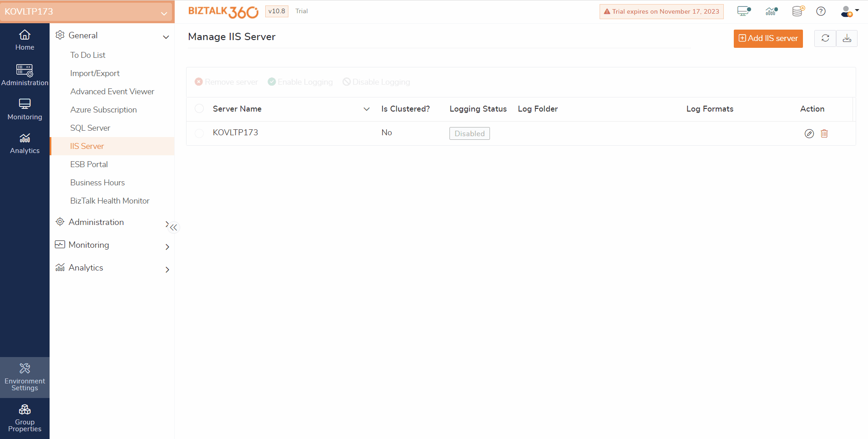Open Analytics in the dark sidebar
This screenshot has height=439, width=868.
click(25, 143)
